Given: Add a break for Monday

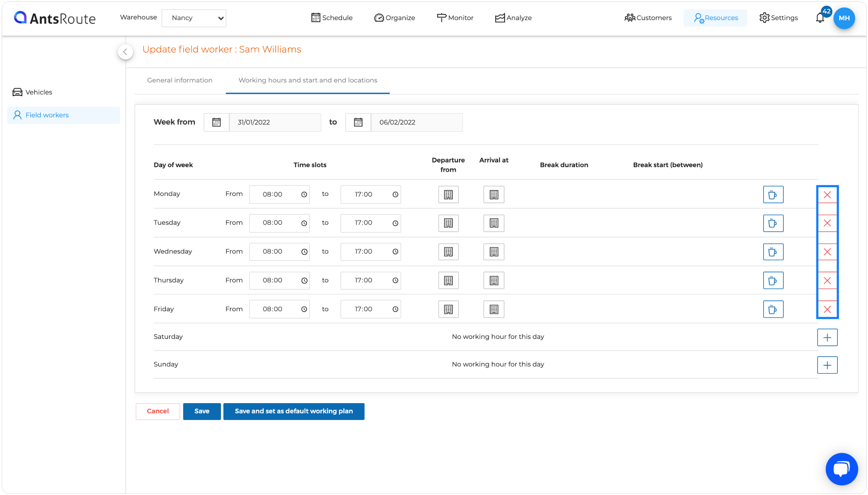Looking at the screenshot, I should pyautogui.click(x=773, y=195).
